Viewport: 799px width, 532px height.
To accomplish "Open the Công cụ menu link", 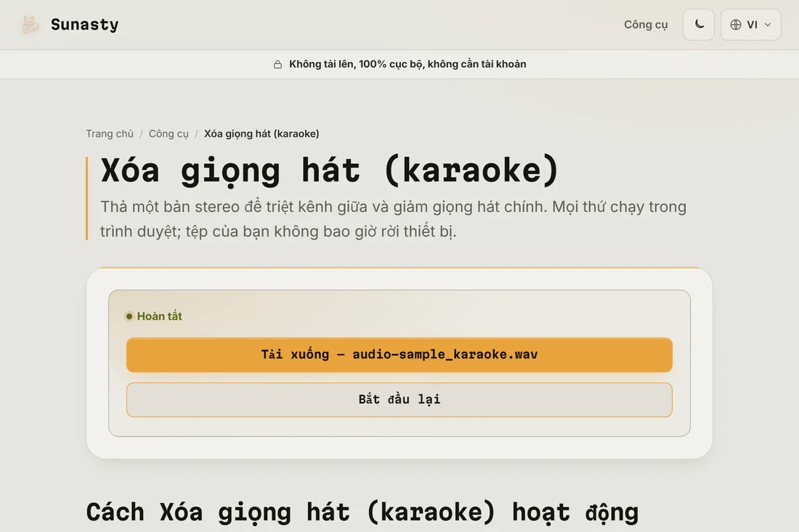I will click(x=646, y=25).
